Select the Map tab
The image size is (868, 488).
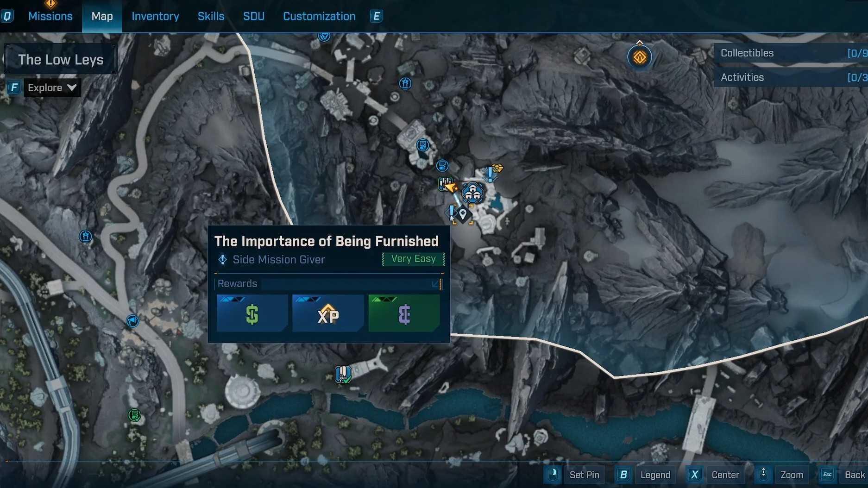(102, 16)
